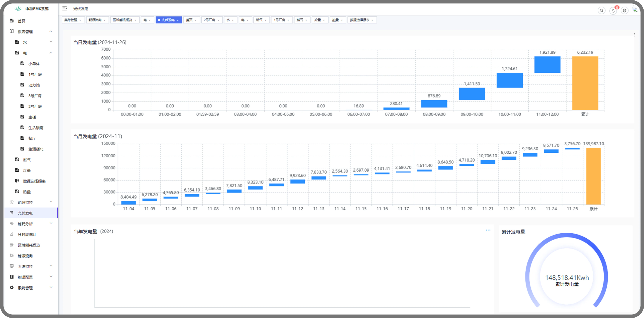Click the 主楼 document icon
644x318 pixels.
(x=22, y=117)
